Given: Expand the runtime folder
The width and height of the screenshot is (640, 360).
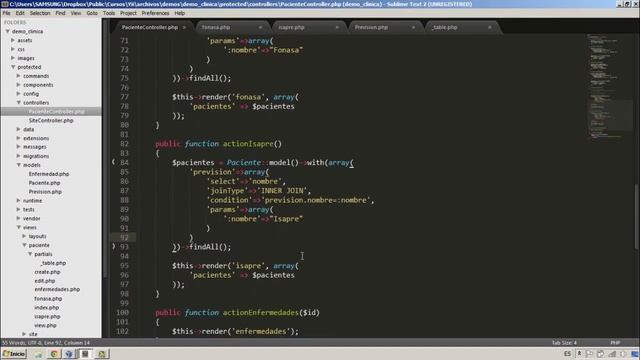Looking at the screenshot, I should coord(19,200).
